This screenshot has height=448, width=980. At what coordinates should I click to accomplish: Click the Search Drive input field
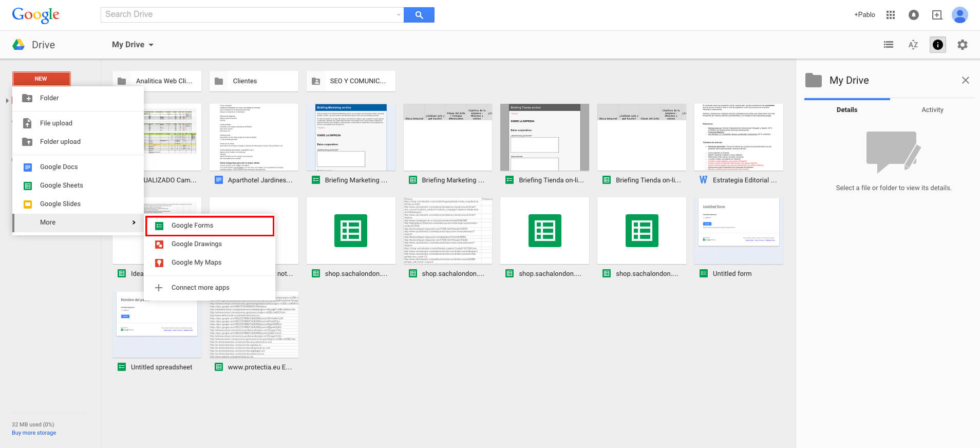pyautogui.click(x=249, y=15)
